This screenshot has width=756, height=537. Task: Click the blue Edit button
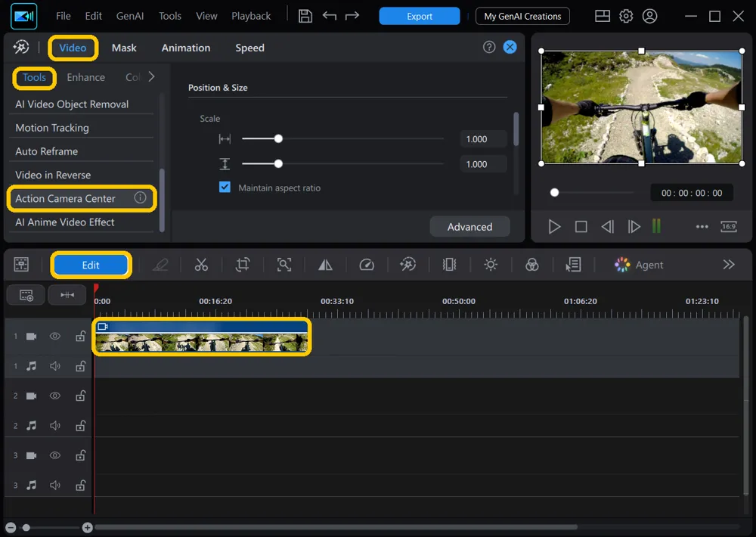[x=91, y=265]
